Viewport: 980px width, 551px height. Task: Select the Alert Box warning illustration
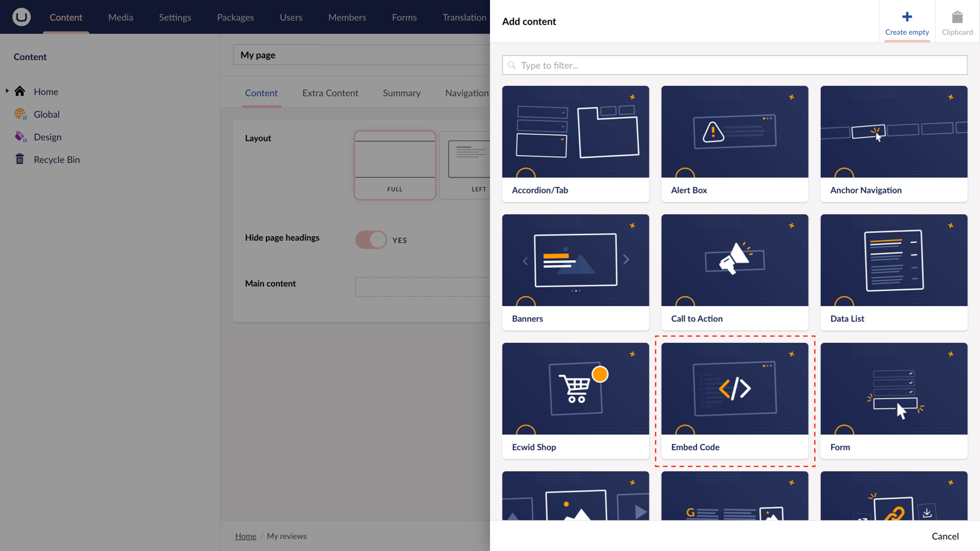coord(735,132)
